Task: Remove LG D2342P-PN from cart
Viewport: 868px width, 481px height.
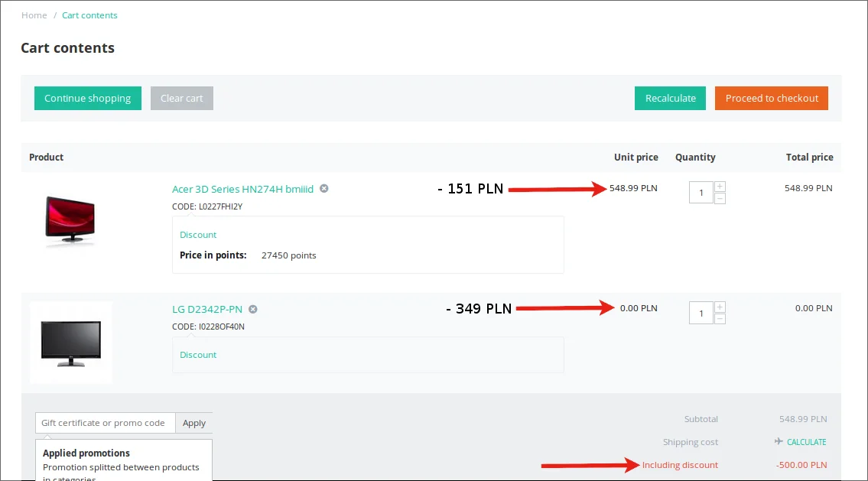Action: 253,310
